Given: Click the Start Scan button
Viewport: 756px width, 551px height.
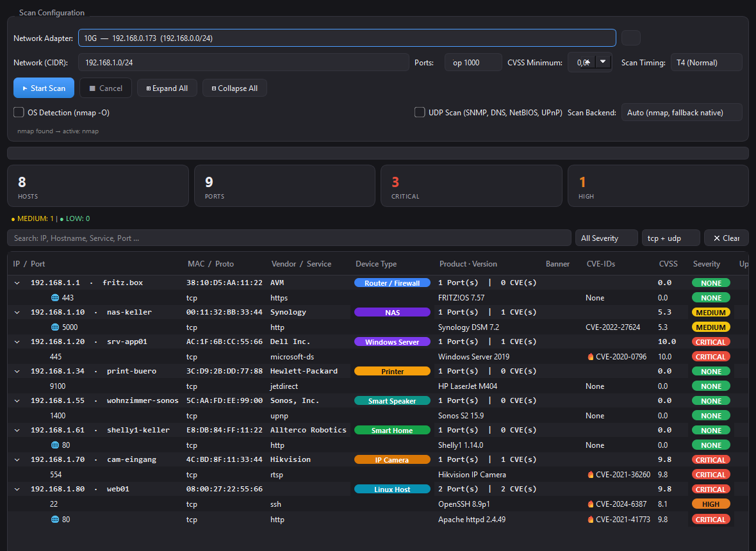Looking at the screenshot, I should coord(44,88).
